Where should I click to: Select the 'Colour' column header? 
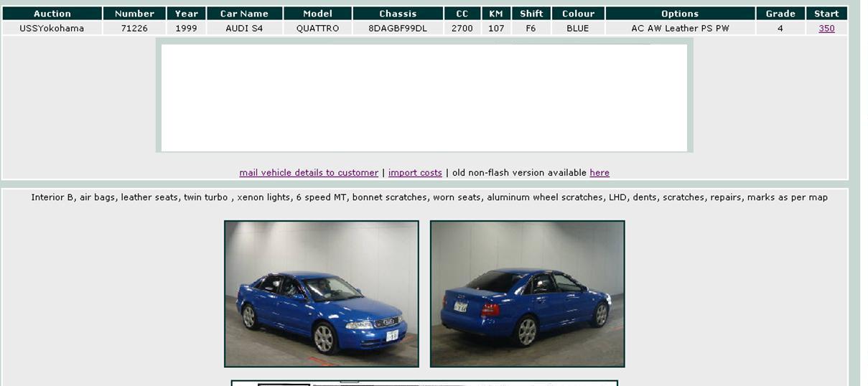click(578, 14)
